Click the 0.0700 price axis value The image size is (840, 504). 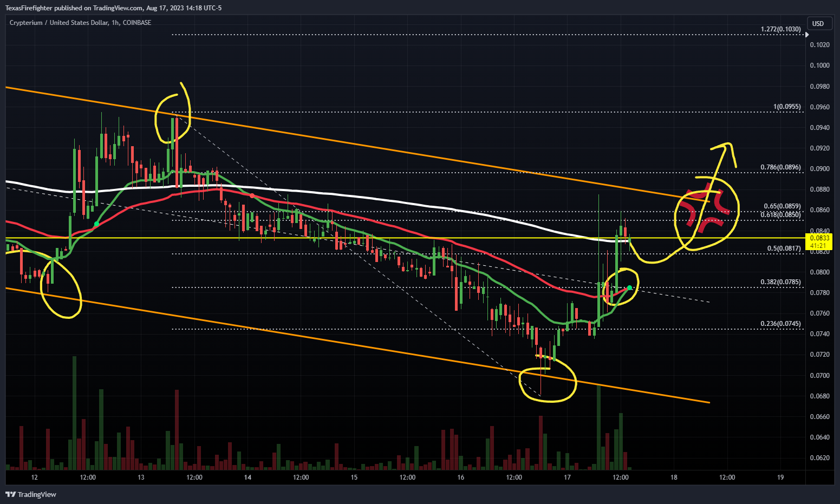pos(819,375)
